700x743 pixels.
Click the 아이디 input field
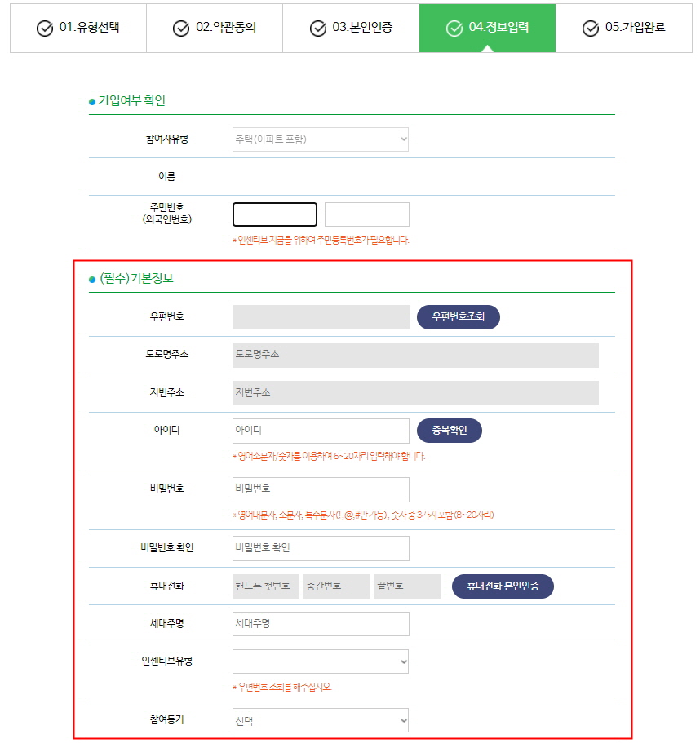pyautogui.click(x=320, y=431)
